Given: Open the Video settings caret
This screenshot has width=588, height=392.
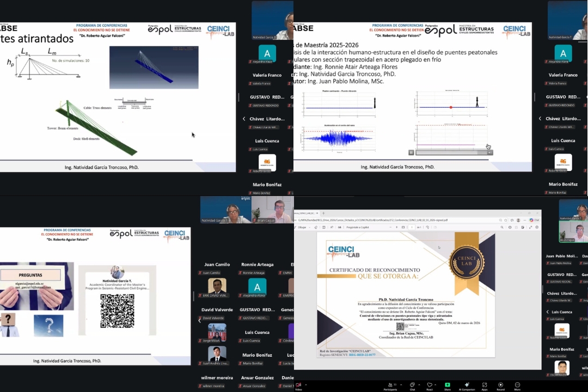Looking at the screenshot, I should 305,385.
